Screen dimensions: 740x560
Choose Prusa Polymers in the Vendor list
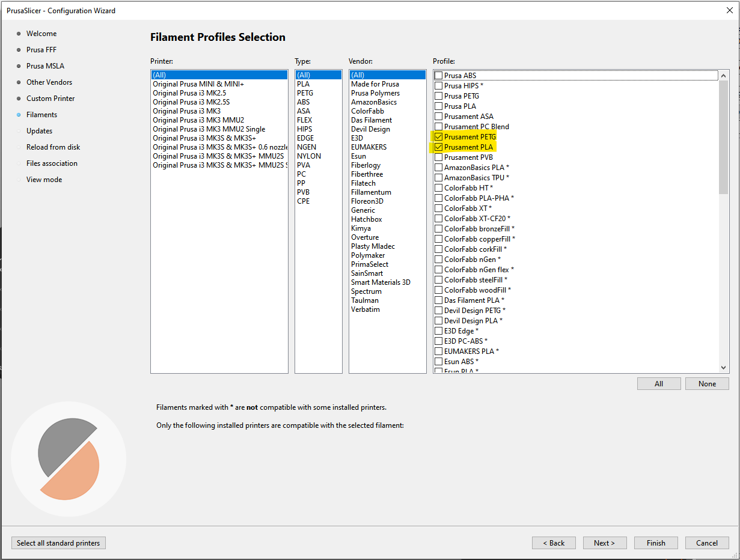point(375,93)
